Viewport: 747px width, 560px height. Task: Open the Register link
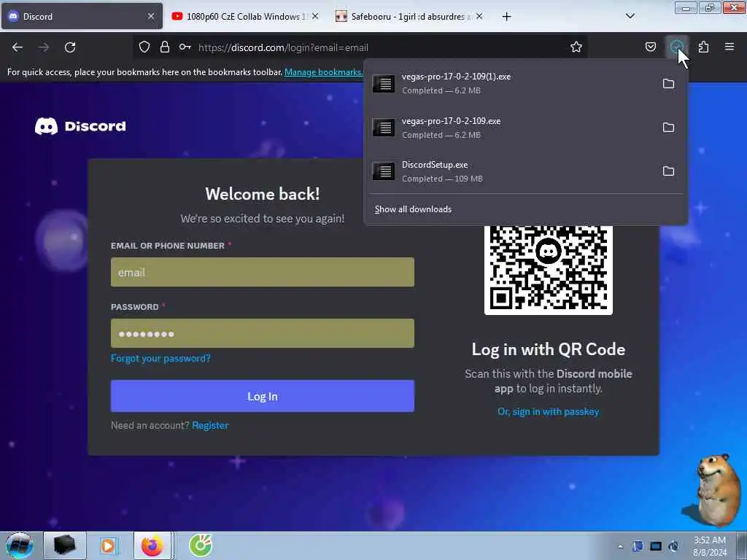[x=210, y=425]
